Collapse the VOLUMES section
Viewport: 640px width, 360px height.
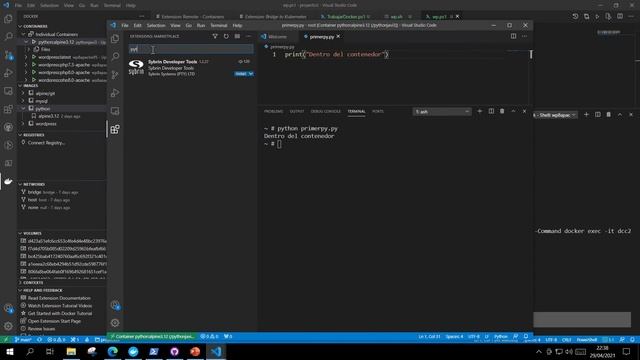pyautogui.click(x=32, y=233)
